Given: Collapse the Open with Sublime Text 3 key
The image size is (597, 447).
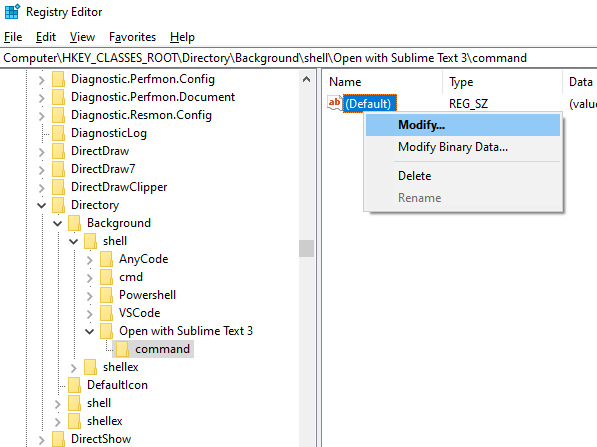Looking at the screenshot, I should pos(89,332).
